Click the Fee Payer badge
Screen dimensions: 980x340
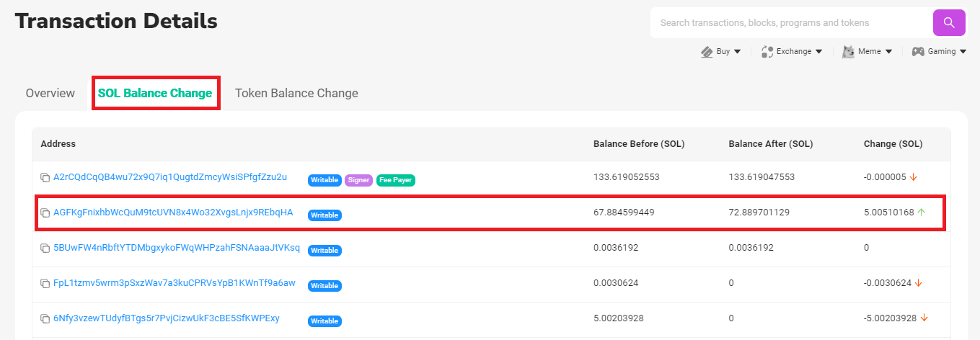[x=395, y=180]
